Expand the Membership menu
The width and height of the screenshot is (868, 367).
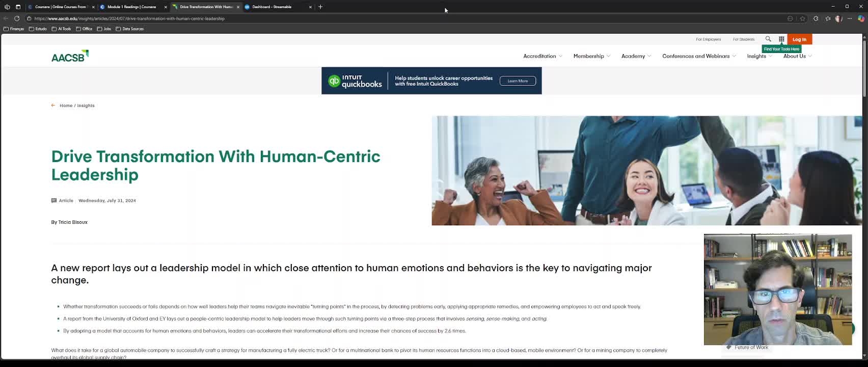tap(591, 56)
